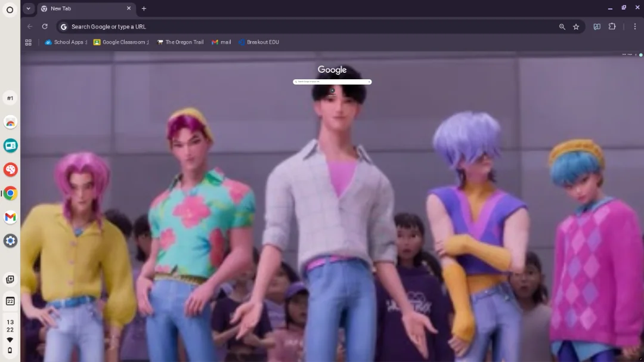This screenshot has height=362, width=644.
Task: Click the Chrome icon in the shelf
Action: [10, 193]
